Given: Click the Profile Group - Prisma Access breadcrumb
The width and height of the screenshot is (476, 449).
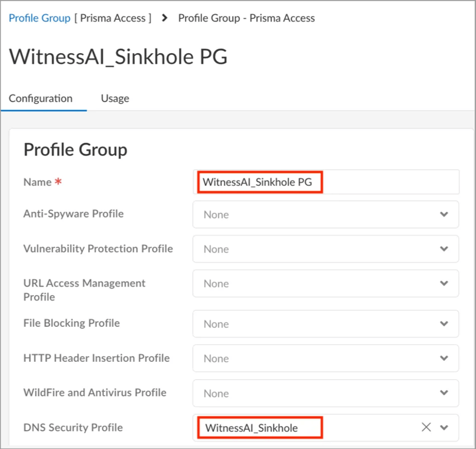Looking at the screenshot, I should [x=246, y=18].
